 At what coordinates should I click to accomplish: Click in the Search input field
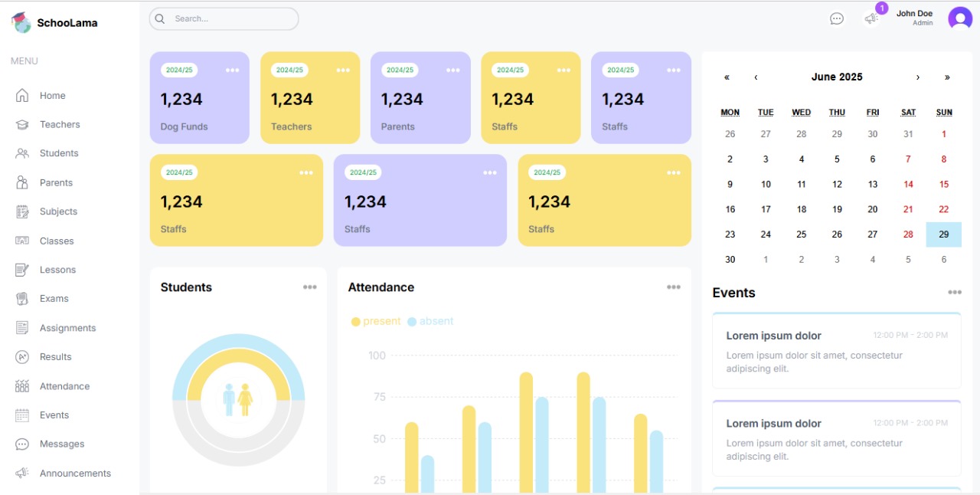[x=224, y=18]
